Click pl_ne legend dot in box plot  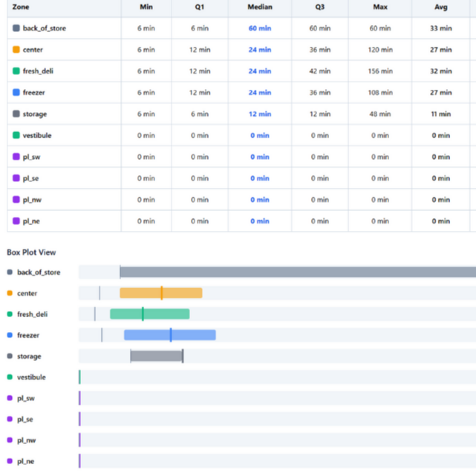10,461
